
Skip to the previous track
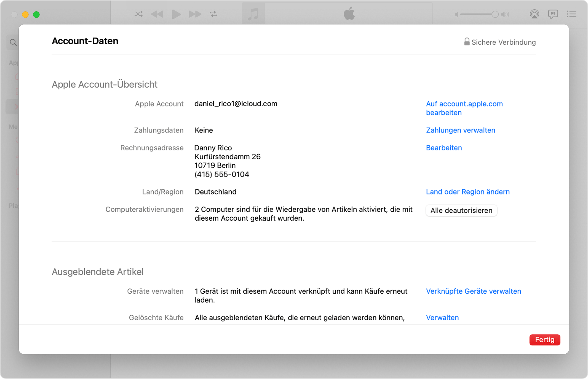[157, 14]
